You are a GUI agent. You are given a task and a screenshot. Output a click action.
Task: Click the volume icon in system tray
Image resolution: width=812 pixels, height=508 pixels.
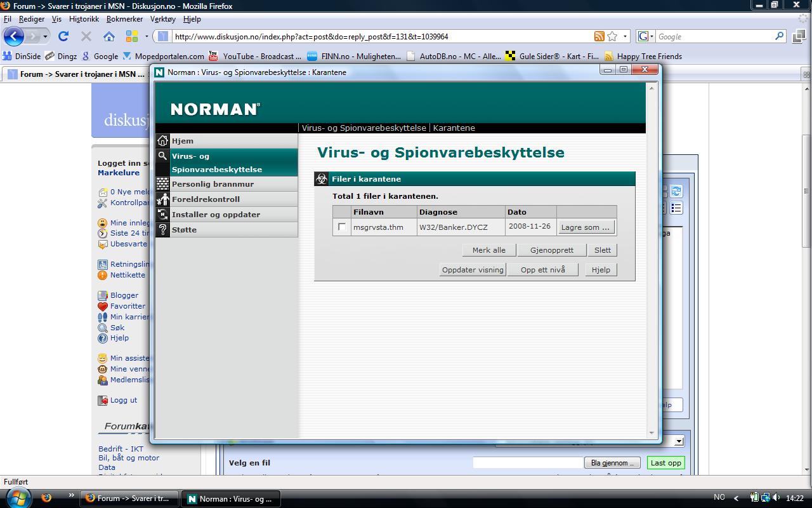[777, 498]
